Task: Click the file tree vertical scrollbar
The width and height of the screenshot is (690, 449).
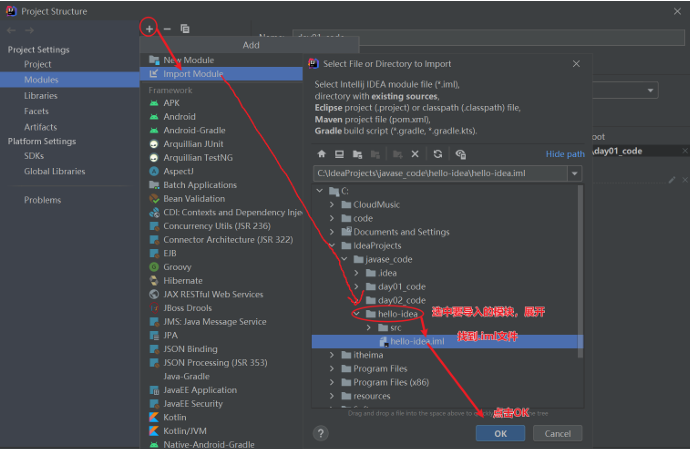Action: pos(580,271)
